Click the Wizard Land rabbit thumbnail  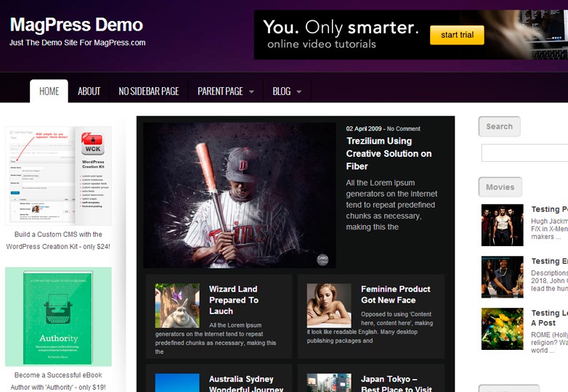click(177, 305)
